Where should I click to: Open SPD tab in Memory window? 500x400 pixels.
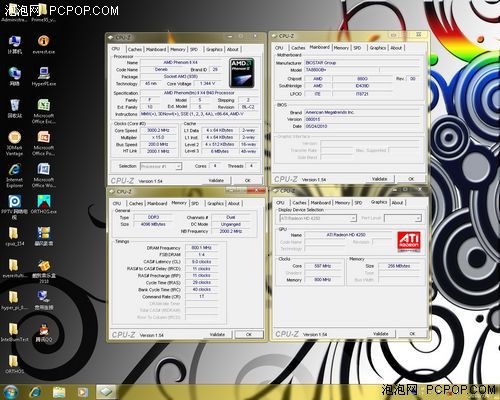[x=195, y=203]
